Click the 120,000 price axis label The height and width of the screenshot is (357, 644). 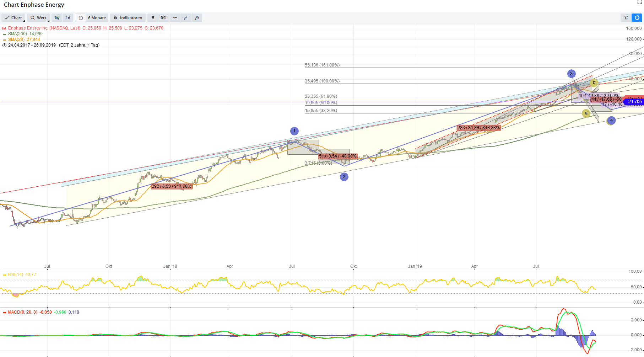tap(634, 39)
